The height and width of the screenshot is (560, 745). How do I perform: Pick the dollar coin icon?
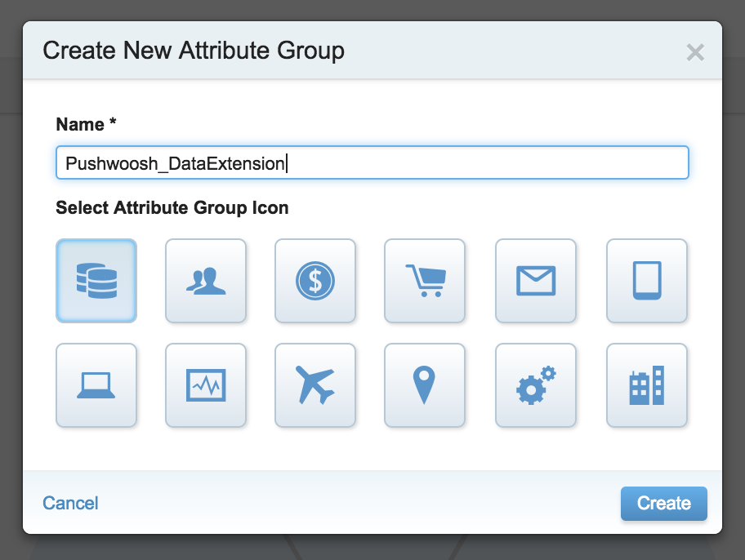point(315,281)
